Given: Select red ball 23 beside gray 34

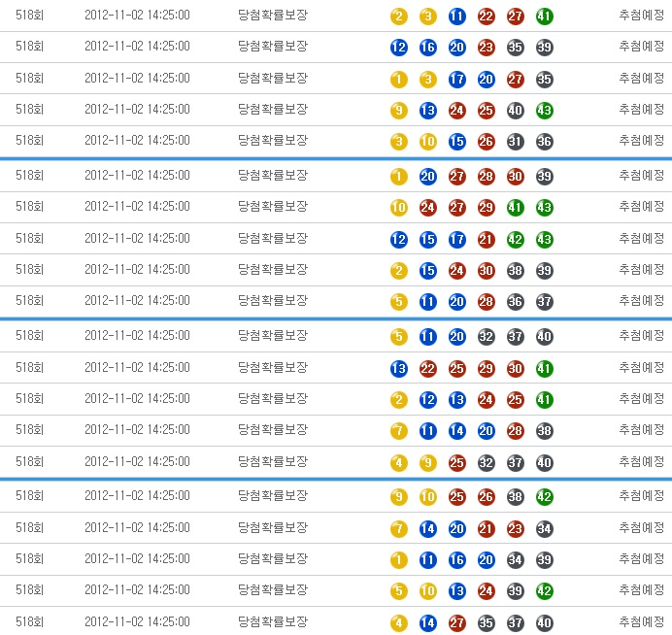Looking at the screenshot, I should click(515, 529).
